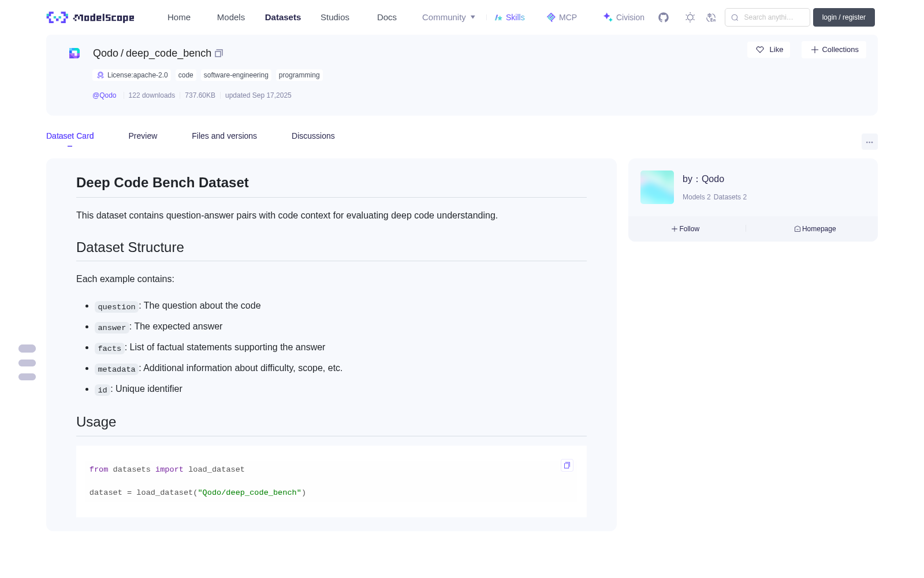Click the Skills star icon
924x578 pixels.
pyautogui.click(x=498, y=17)
